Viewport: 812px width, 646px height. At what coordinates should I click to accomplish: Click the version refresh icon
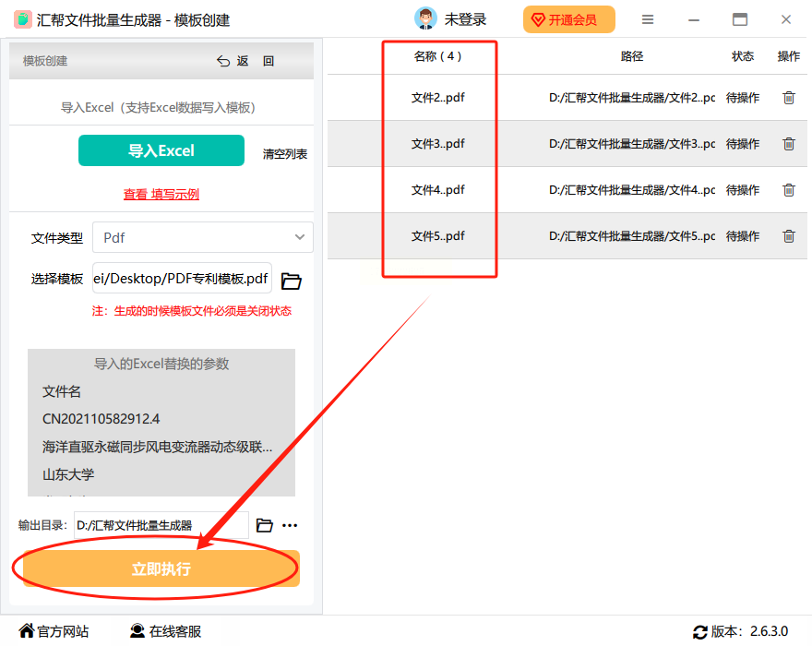[x=700, y=631]
